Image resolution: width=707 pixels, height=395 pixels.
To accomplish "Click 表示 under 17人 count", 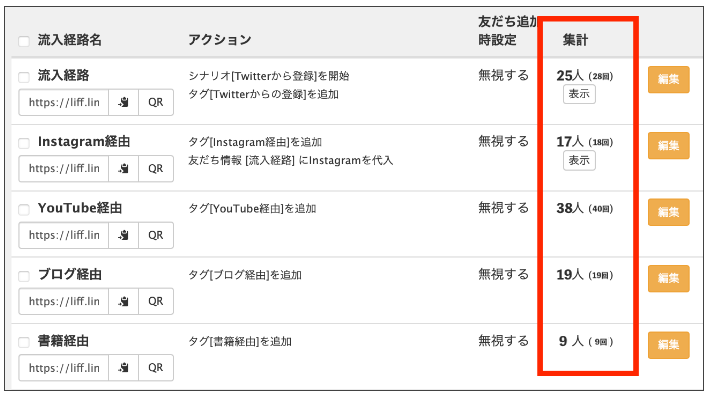I will click(x=579, y=161).
